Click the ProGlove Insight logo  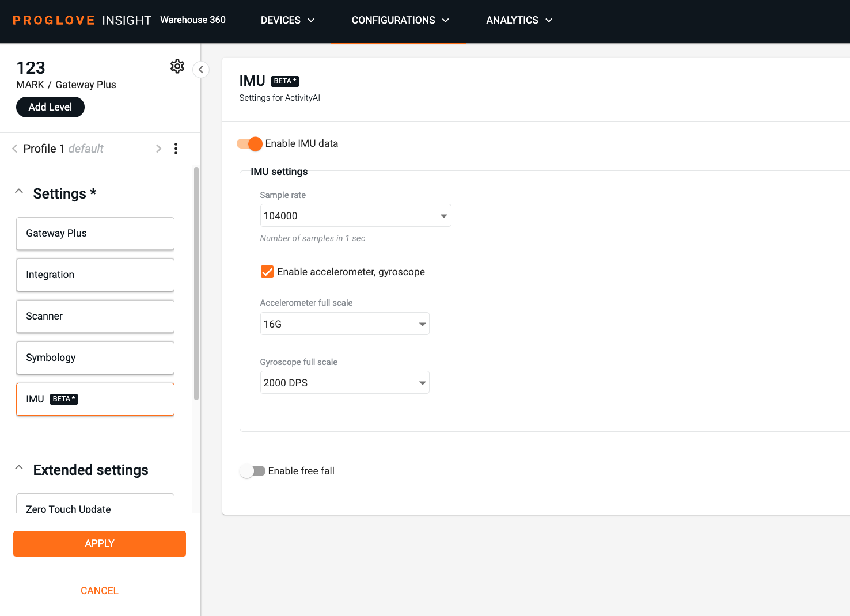click(81, 20)
